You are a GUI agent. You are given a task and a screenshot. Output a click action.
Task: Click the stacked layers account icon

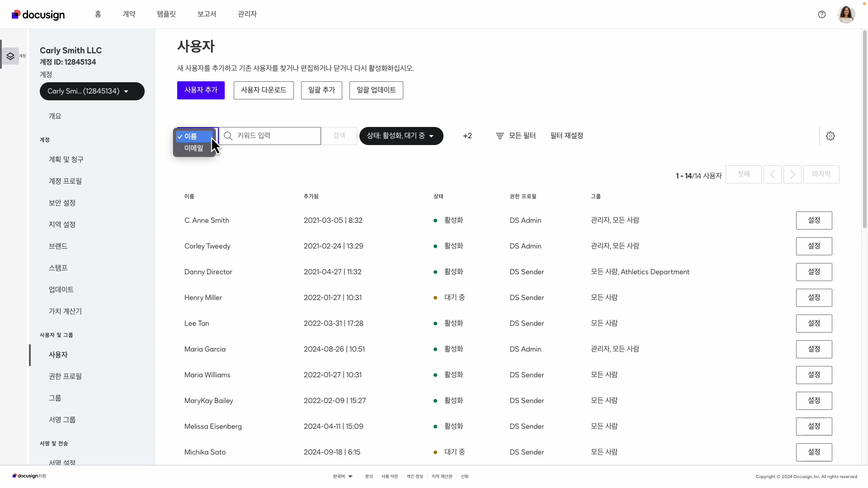pos(10,56)
